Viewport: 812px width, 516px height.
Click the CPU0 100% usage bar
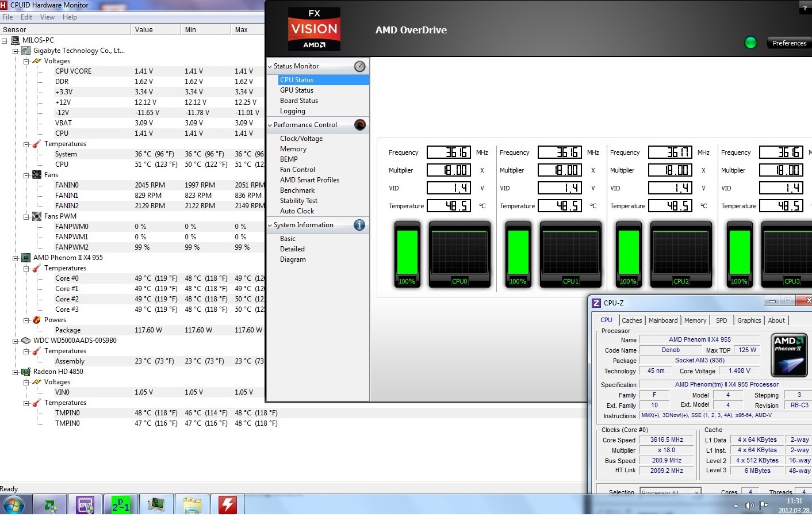click(x=407, y=254)
